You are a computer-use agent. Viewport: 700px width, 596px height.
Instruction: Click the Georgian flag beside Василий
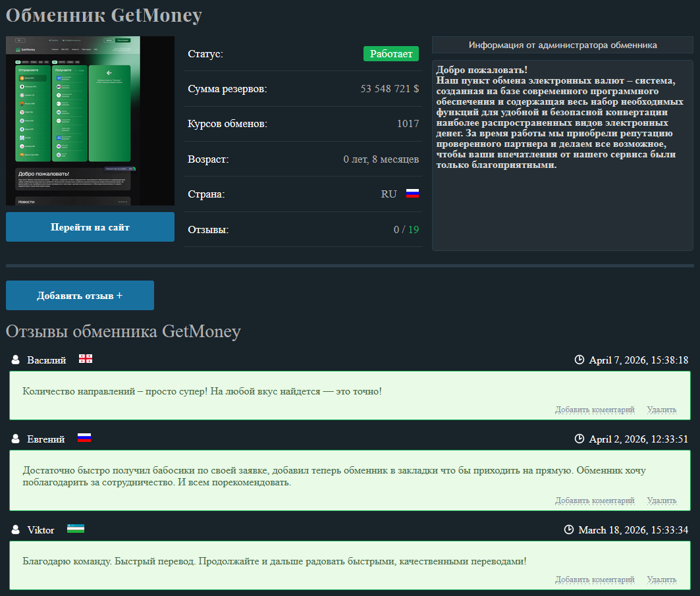coord(86,359)
